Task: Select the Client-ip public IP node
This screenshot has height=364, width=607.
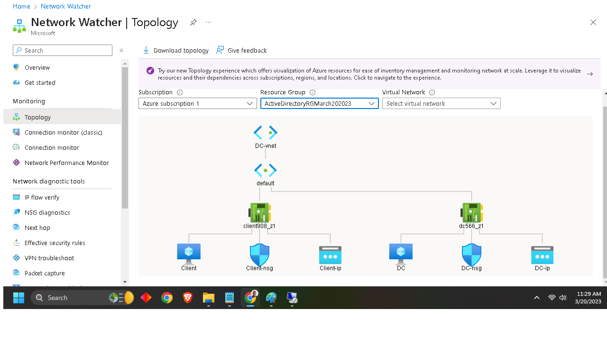Action: tap(331, 255)
